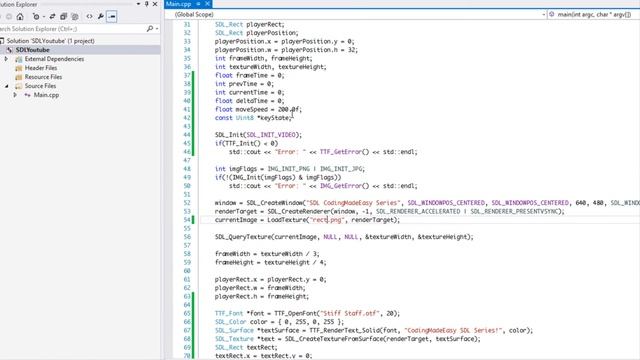Expand the Main.cpp tree node
640x360 pixels.
(x=15, y=95)
